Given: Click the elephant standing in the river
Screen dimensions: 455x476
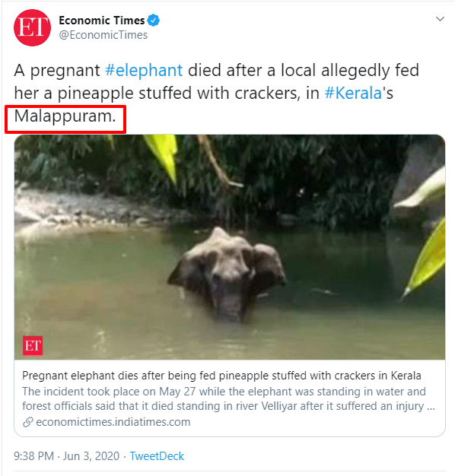Looking at the screenshot, I should [x=228, y=273].
